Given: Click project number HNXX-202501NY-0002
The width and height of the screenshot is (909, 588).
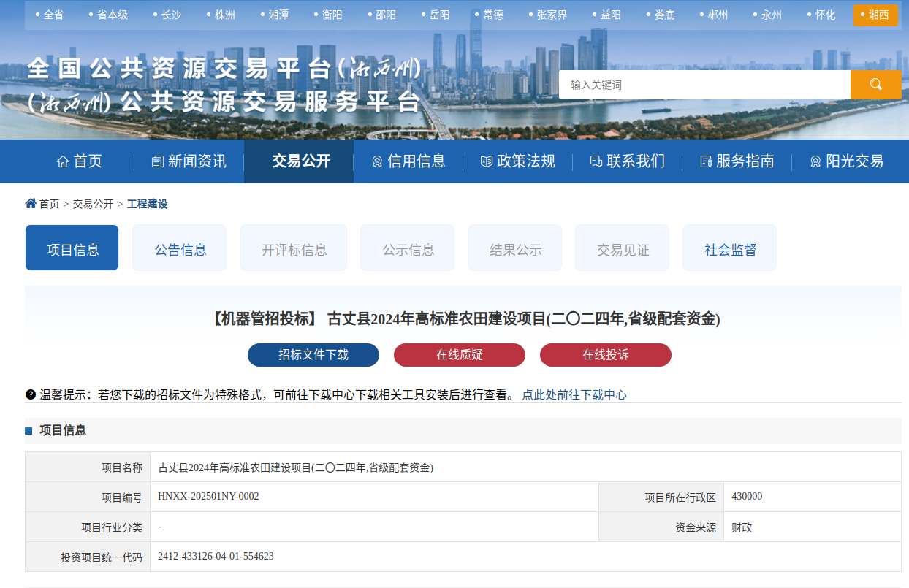Looking at the screenshot, I should click(x=208, y=497).
